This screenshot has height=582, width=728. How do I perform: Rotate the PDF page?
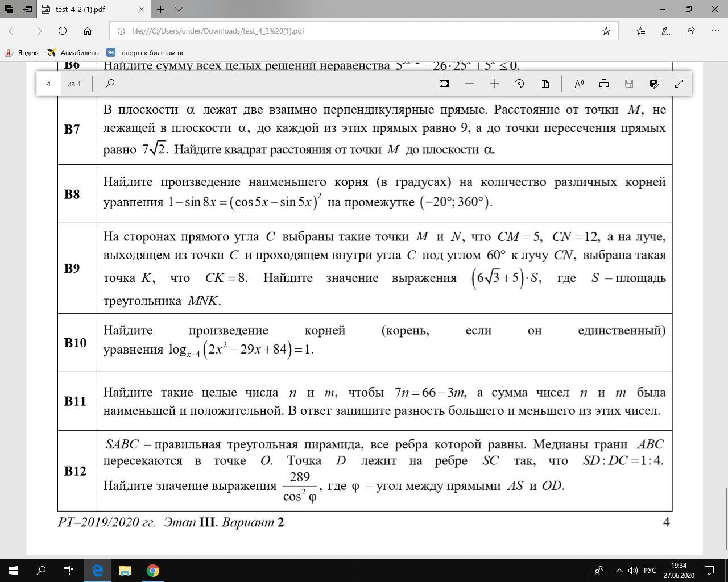click(519, 84)
